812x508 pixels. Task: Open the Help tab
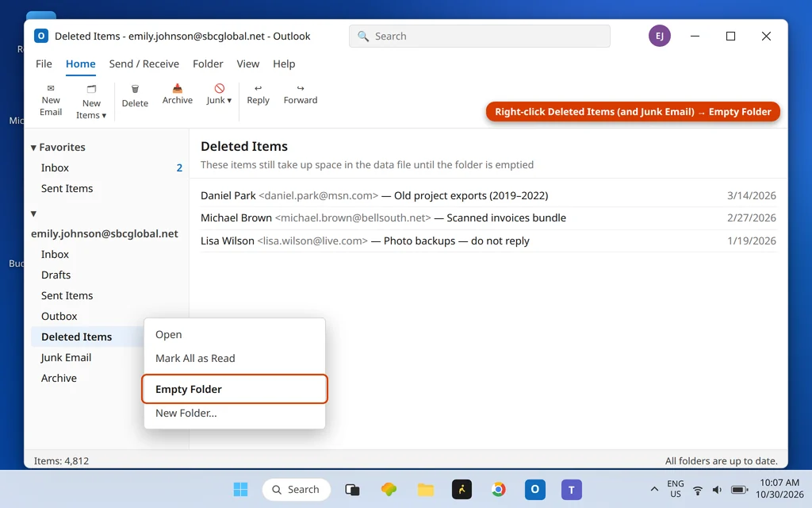click(x=284, y=63)
